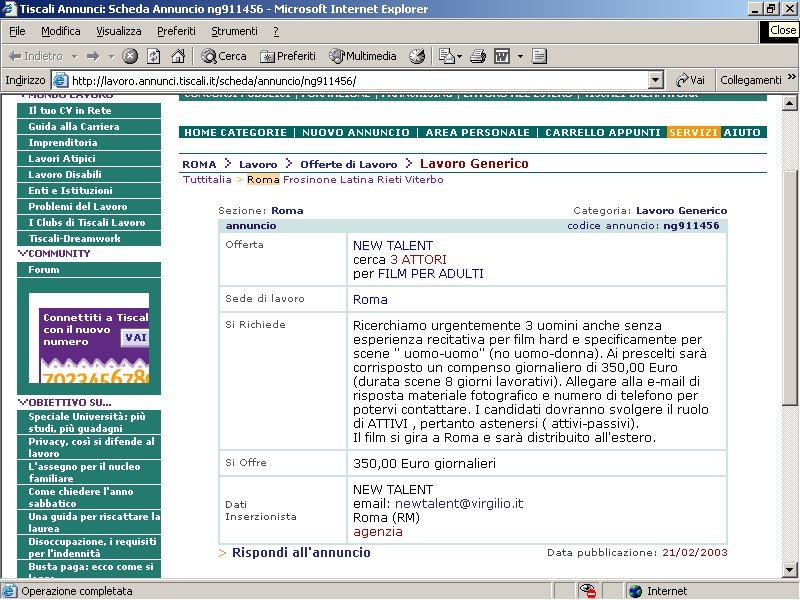This screenshot has height=600, width=800.
Task: Switch to the AREA PERSONALE tab
Action: pos(478,132)
